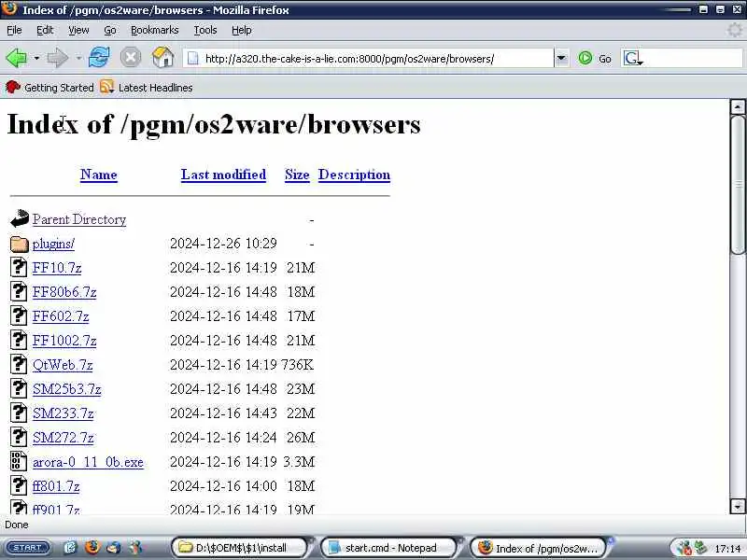The width and height of the screenshot is (747, 560).
Task: Download FF602.7z file
Action: click(61, 316)
